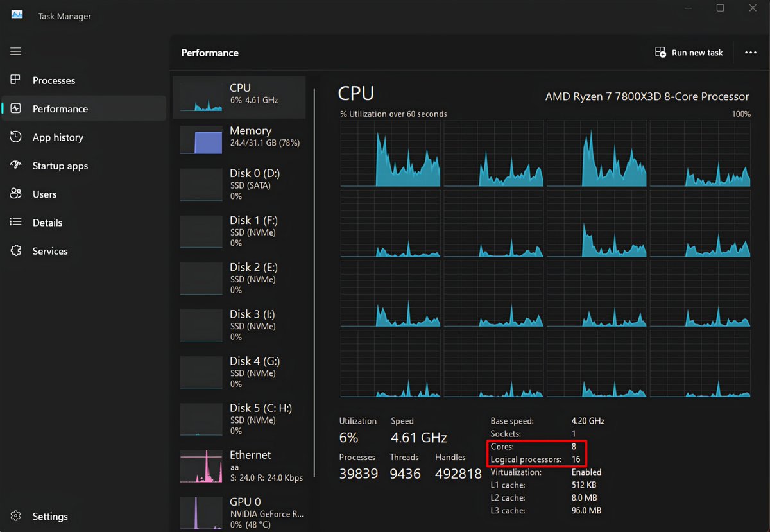Click the AMD Ryzen 7 7800X3D processor name
This screenshot has width=770, height=532.
pyautogui.click(x=647, y=96)
